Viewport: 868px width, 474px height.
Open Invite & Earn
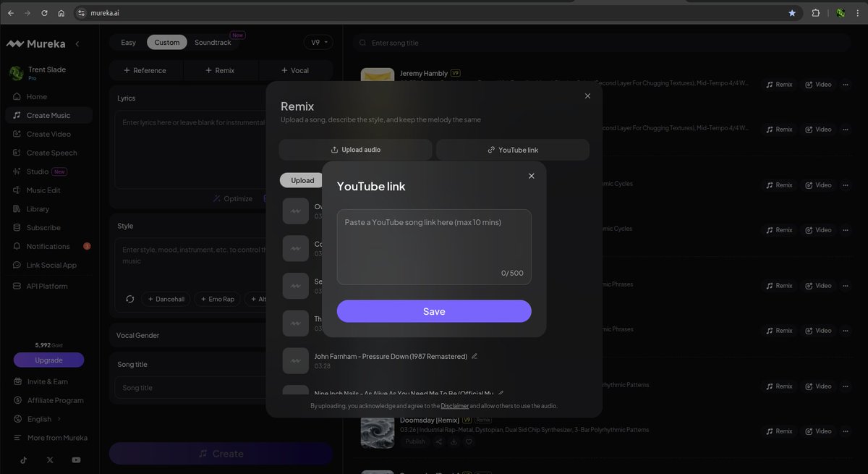(x=47, y=381)
